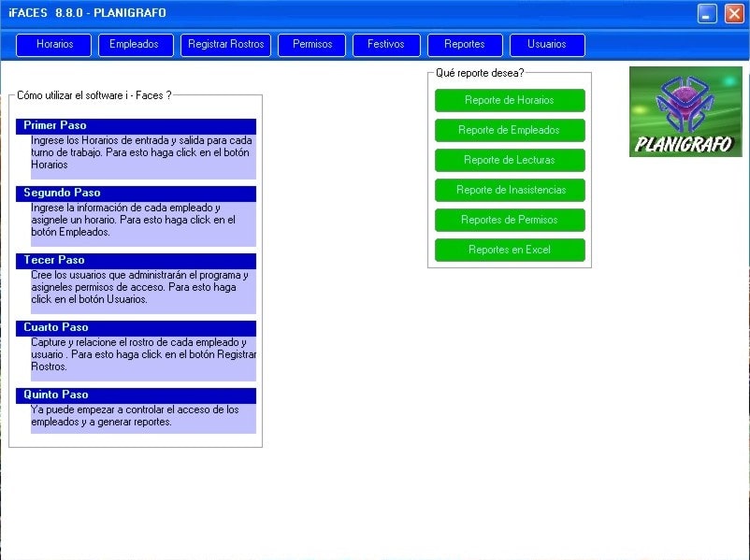Open Usuarios management

coord(547,45)
